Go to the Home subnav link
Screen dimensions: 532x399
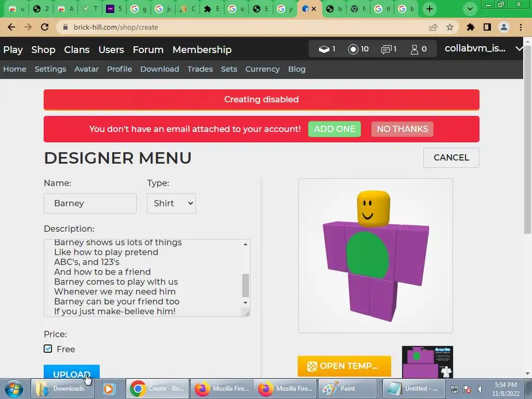point(15,69)
